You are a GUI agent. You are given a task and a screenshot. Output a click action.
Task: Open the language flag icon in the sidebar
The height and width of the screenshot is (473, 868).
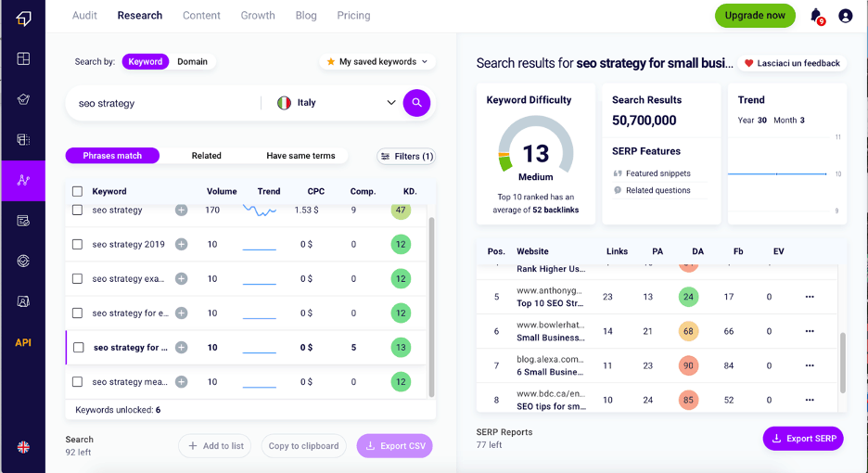point(23,447)
